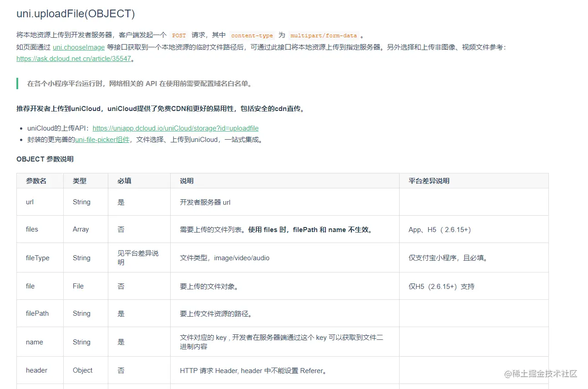Follow the uniCloud storage uploadfile URL

click(176, 128)
